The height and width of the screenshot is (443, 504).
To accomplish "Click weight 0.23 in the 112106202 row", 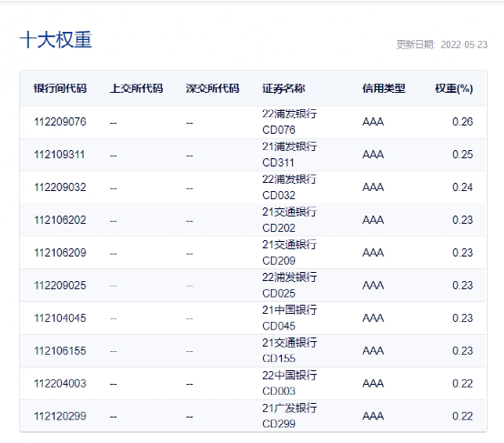I will 462,220.
